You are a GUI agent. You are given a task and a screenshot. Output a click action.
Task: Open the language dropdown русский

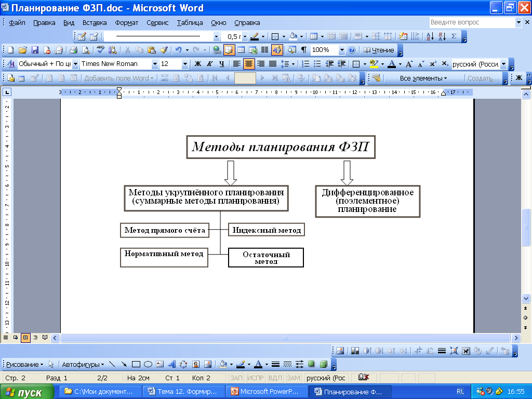point(503,64)
